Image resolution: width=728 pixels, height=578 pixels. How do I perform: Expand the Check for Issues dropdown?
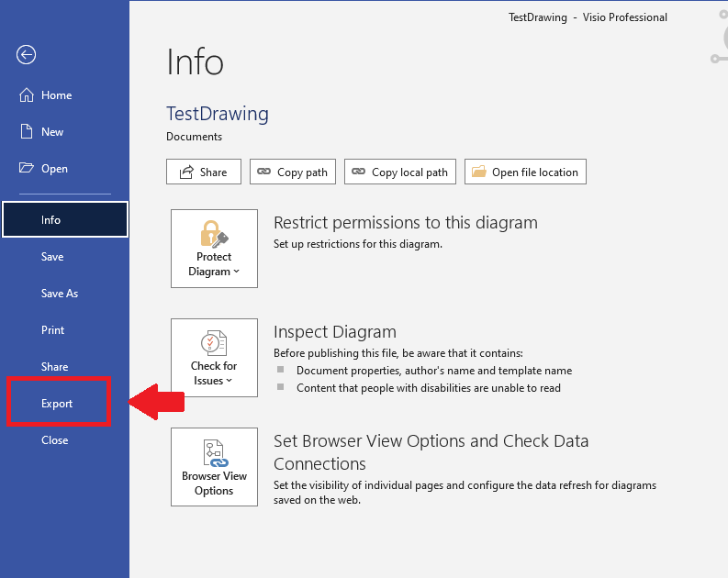coord(214,358)
